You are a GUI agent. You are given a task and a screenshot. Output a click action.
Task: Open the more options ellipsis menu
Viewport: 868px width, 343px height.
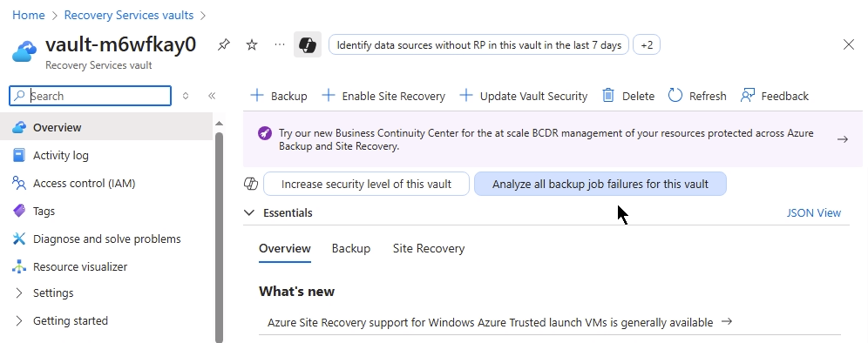coord(280,44)
